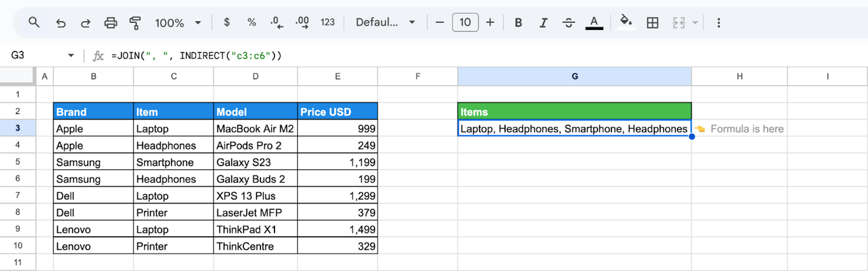The width and height of the screenshot is (868, 271).
Task: Click the price cell 999
Action: pyautogui.click(x=337, y=129)
